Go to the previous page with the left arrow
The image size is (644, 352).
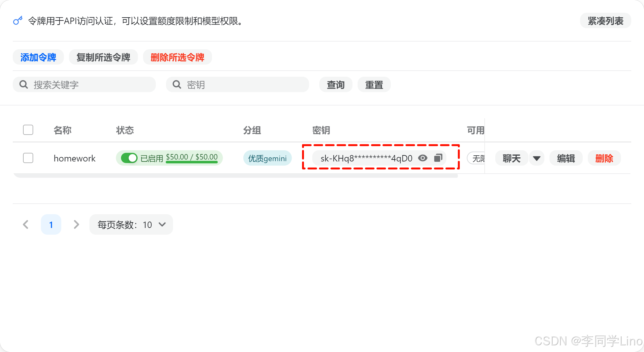pyautogui.click(x=26, y=224)
